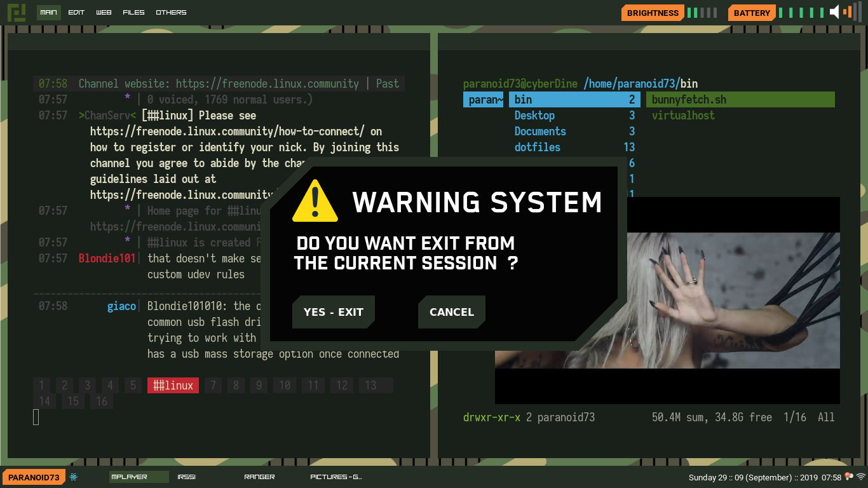Click the /home/paranoid73/bin path header
Image resolution: width=868 pixels, height=488 pixels.
pyautogui.click(x=641, y=84)
